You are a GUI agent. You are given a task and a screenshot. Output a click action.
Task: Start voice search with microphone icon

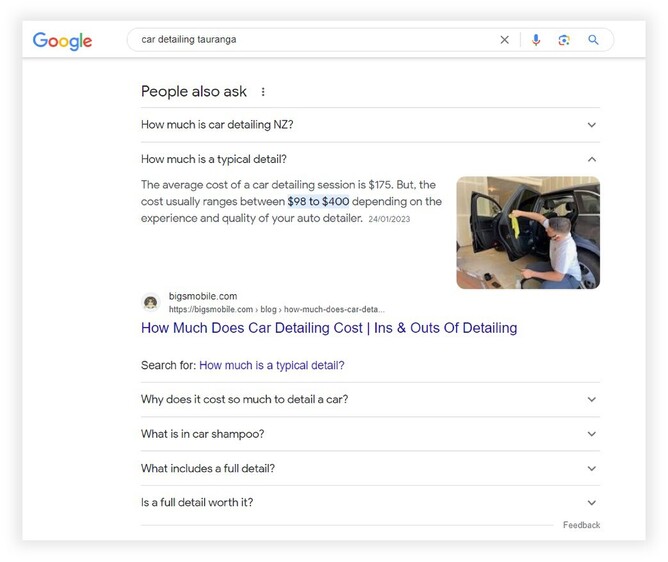pos(536,40)
